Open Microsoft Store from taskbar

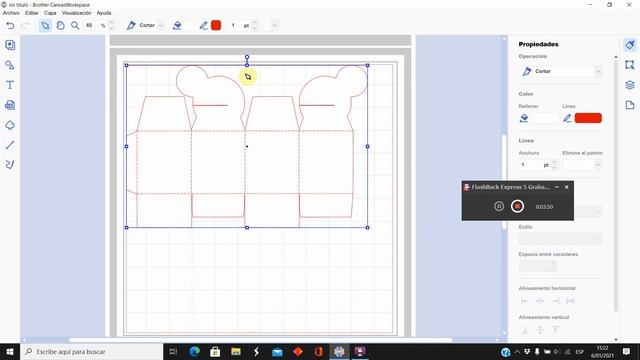(x=215, y=351)
